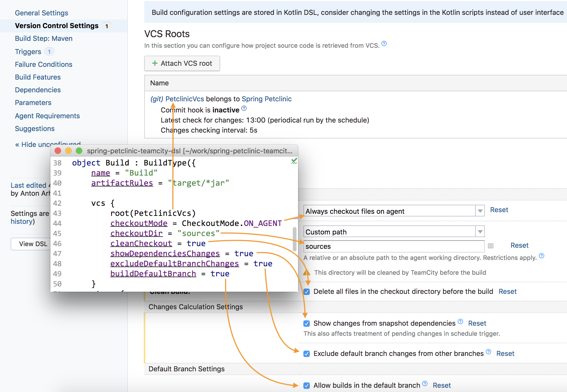This screenshot has width=567, height=392.
Task: Toggle Delete all files in checkout directory checkbox
Action: click(307, 292)
